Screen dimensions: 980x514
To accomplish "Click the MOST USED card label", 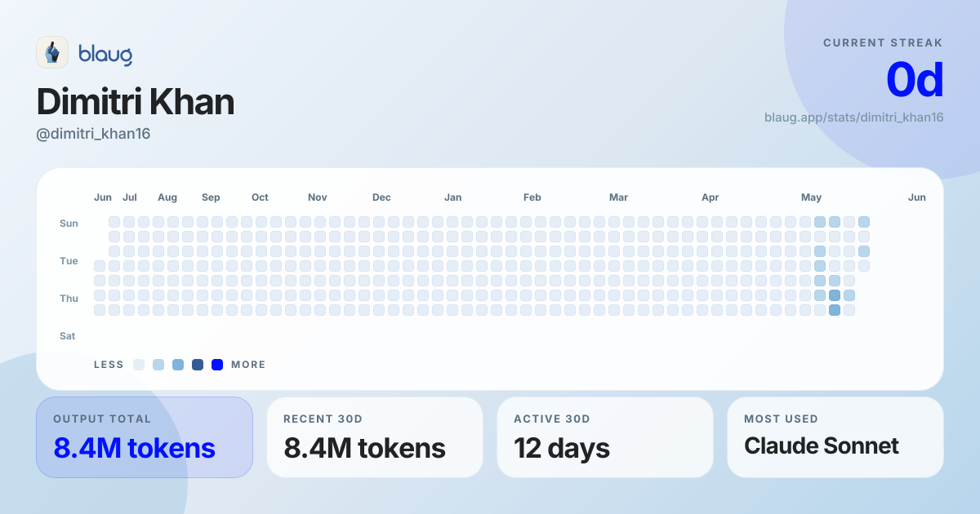I will (x=781, y=419).
